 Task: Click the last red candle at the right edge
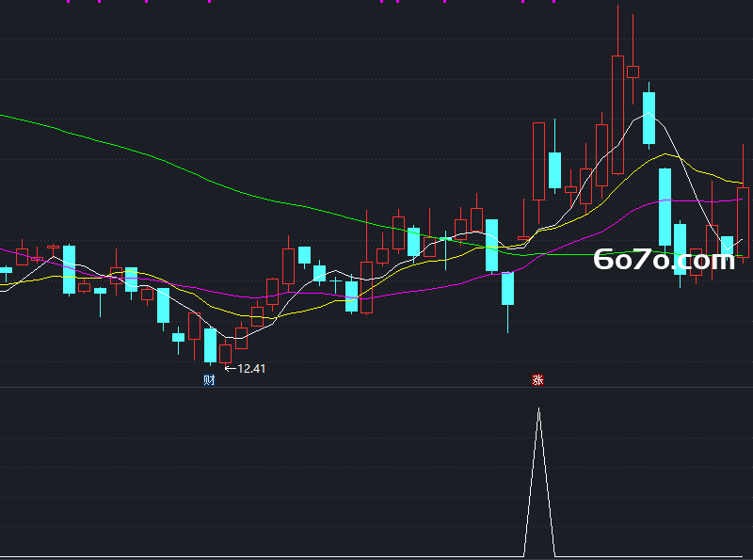[743, 223]
